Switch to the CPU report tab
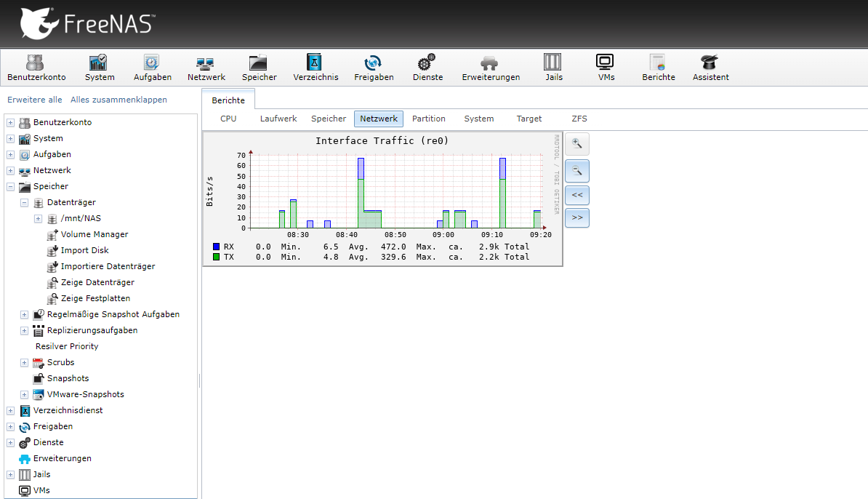This screenshot has width=868, height=499. 228,119
